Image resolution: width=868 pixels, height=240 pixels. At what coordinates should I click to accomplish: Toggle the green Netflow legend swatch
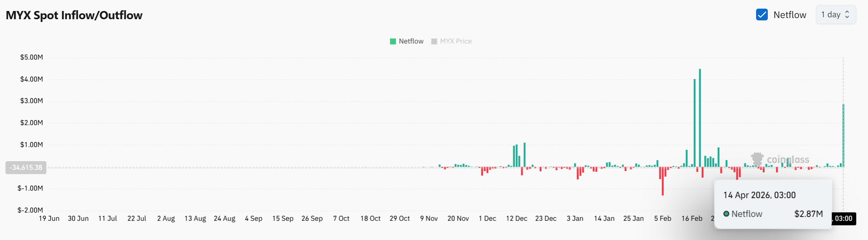[x=393, y=42]
